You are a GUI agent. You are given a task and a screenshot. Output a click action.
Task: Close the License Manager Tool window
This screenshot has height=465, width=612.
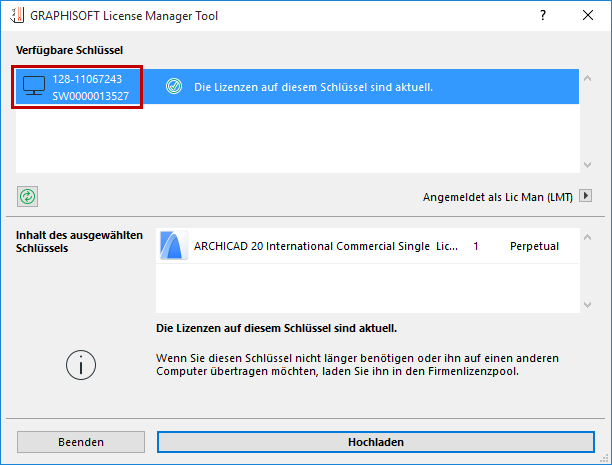click(x=588, y=15)
